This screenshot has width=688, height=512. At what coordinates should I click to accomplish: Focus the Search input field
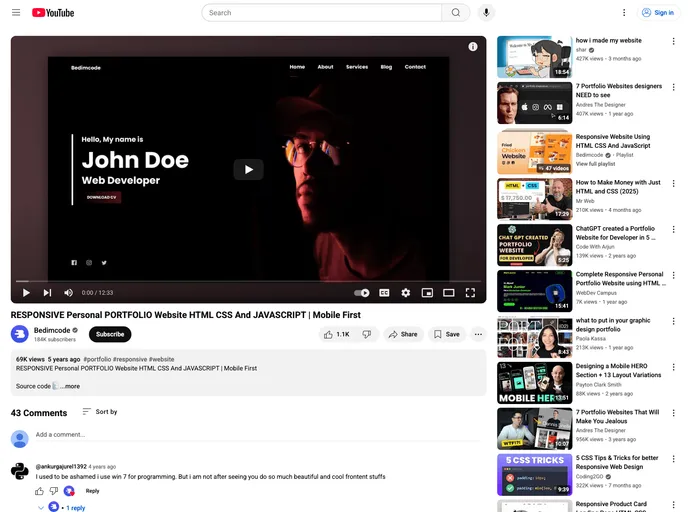pyautogui.click(x=322, y=13)
